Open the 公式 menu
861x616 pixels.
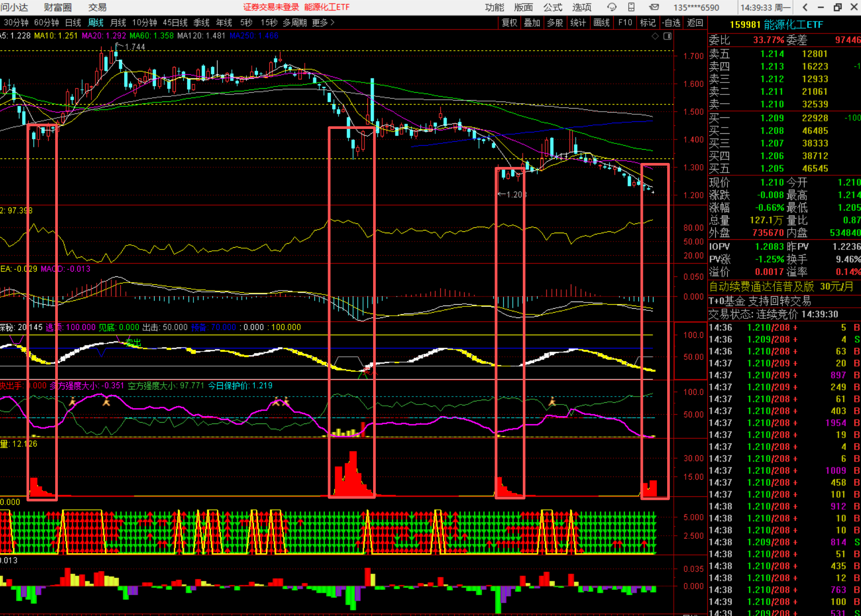(552, 7)
